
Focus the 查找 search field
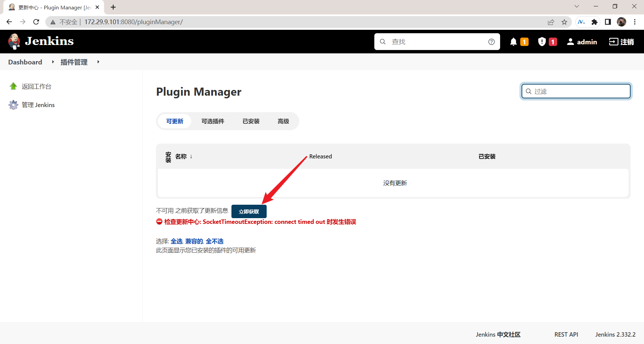[437, 42]
